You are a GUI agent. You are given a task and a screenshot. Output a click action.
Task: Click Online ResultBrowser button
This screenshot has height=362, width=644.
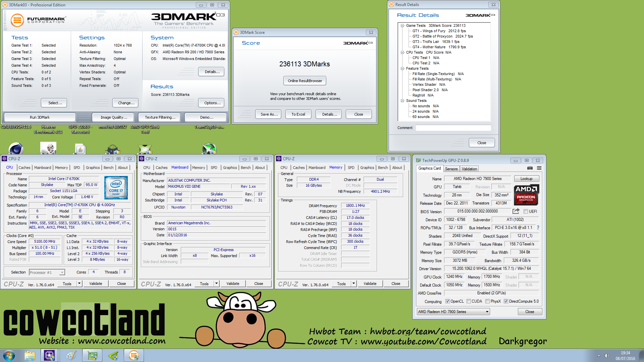pyautogui.click(x=305, y=81)
